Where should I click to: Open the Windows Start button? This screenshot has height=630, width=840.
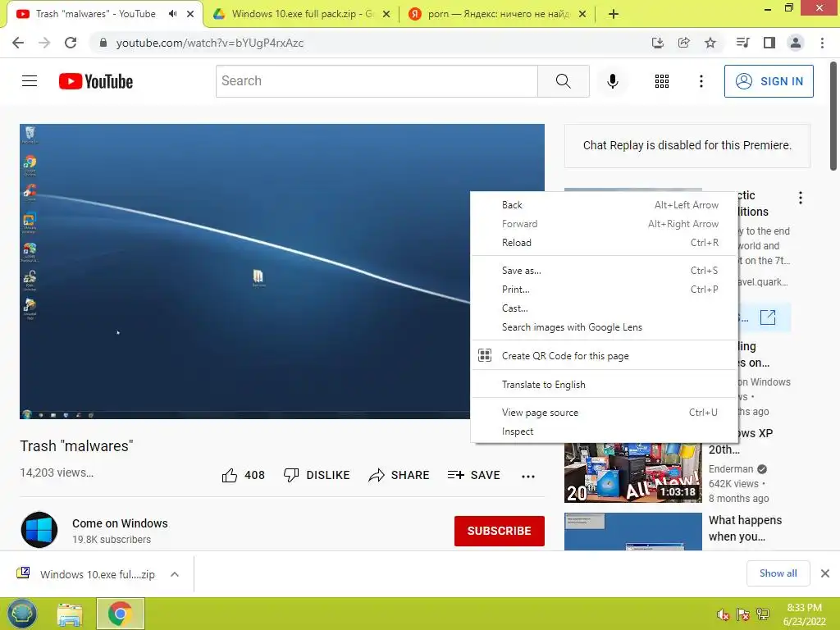(22, 614)
